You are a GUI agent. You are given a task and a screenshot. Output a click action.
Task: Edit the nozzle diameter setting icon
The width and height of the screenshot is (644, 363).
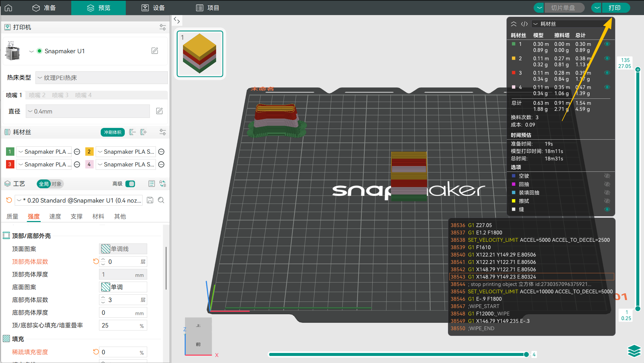tap(159, 111)
